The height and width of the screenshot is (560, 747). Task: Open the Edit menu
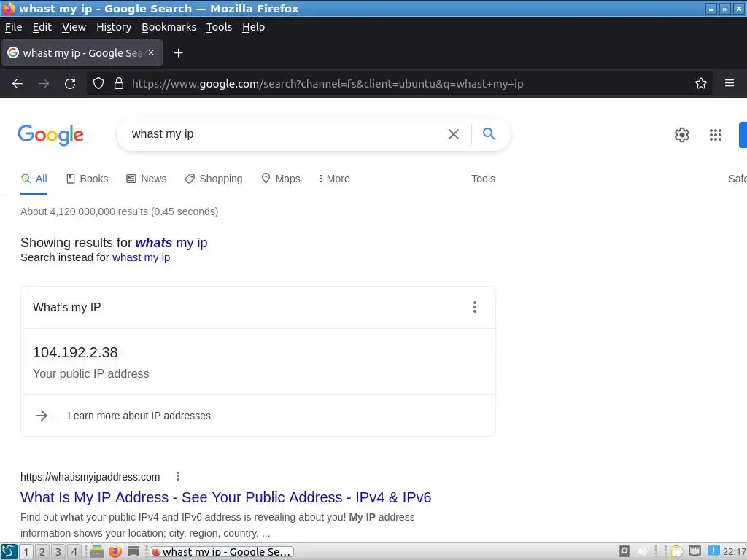click(42, 27)
